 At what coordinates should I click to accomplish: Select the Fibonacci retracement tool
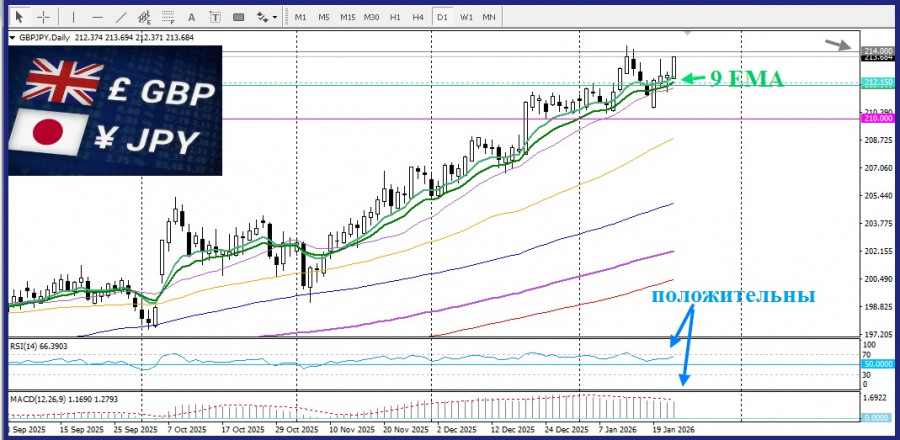pos(168,17)
